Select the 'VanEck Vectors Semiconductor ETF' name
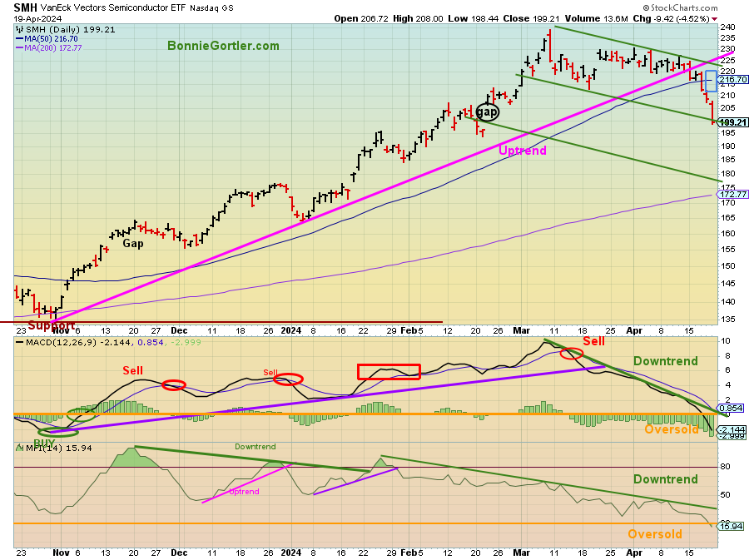Image resolution: width=749 pixels, height=560 pixels. (x=113, y=7)
